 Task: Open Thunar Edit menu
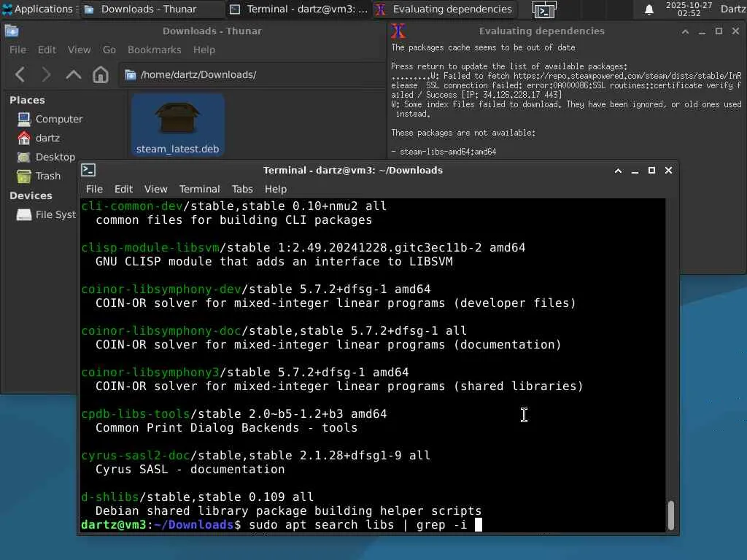47,50
